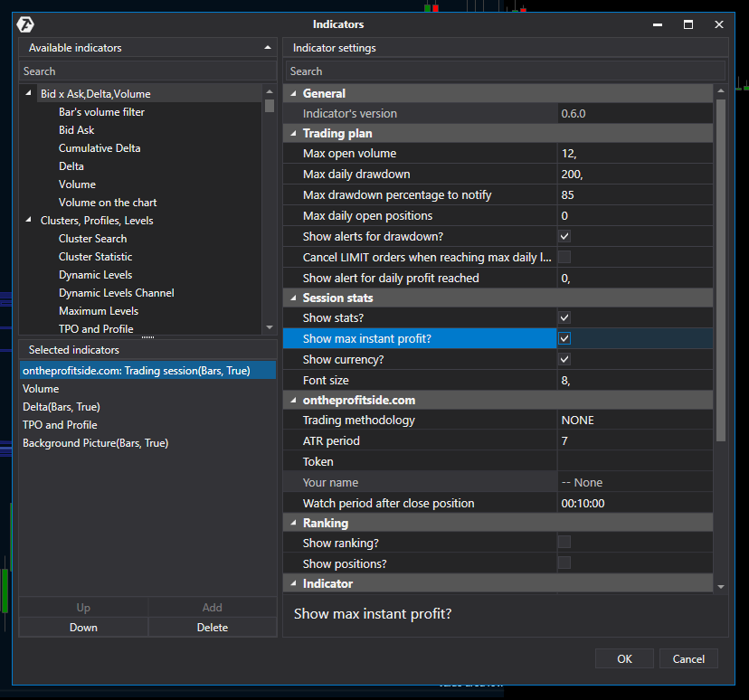
Task: Select the Cluster Search indicator
Action: [x=92, y=239]
